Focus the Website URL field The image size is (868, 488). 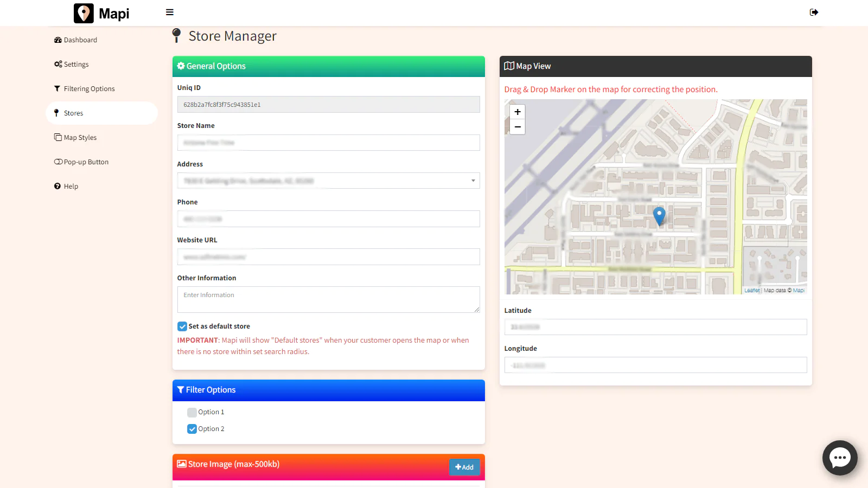[x=329, y=256]
